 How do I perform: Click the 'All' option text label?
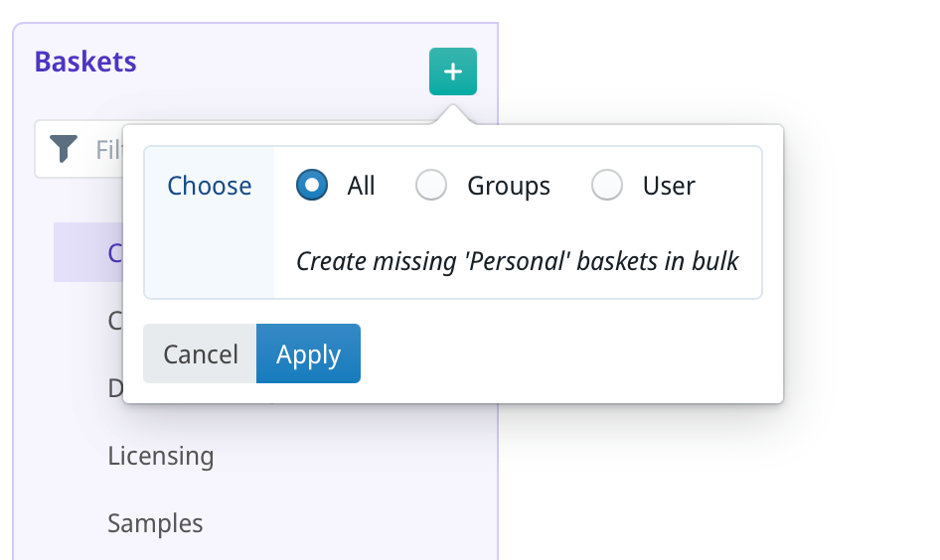click(361, 186)
